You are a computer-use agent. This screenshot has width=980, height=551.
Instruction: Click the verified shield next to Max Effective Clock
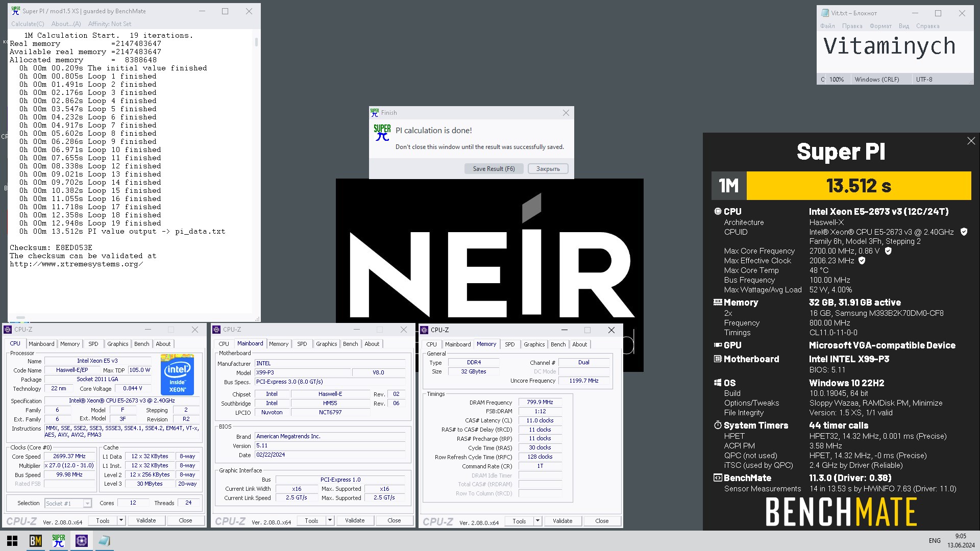[x=862, y=261]
